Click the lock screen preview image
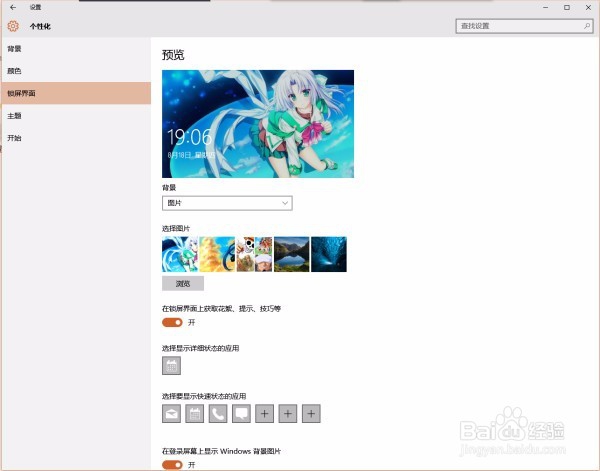This screenshot has height=471, width=600. pos(258,124)
